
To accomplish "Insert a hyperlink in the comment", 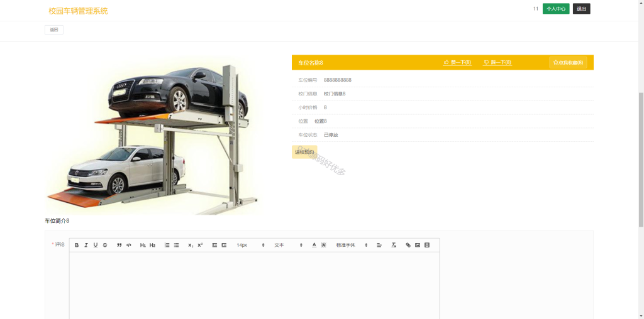I will [408, 245].
